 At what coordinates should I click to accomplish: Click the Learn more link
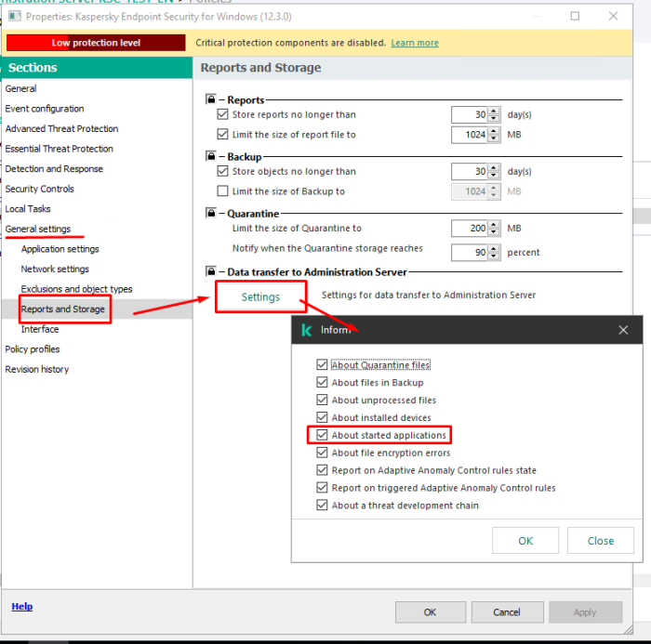415,43
